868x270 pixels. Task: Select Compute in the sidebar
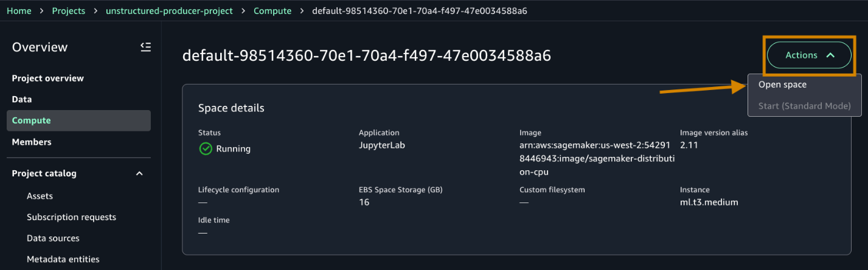32,120
